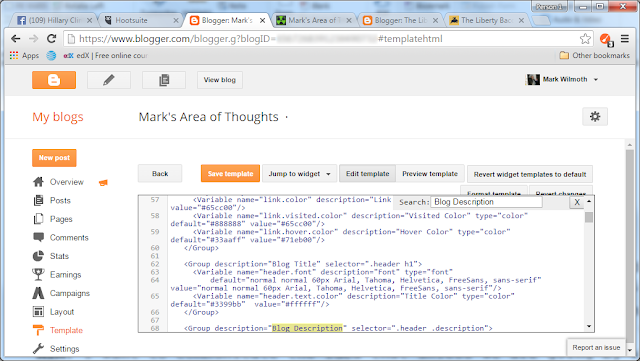Click the Search input field in editor
The image size is (640, 361).
coord(486,202)
